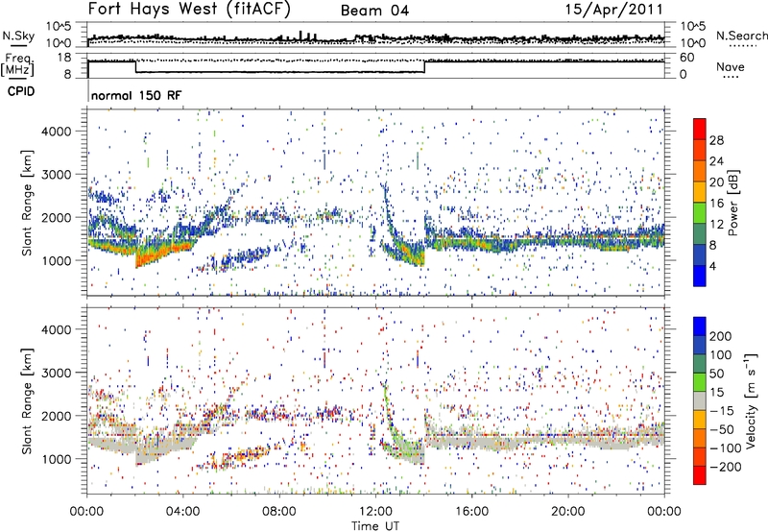Select the '04:00' time axis tick label
Image resolution: width=768 pixels, height=532 pixels.
[183, 512]
